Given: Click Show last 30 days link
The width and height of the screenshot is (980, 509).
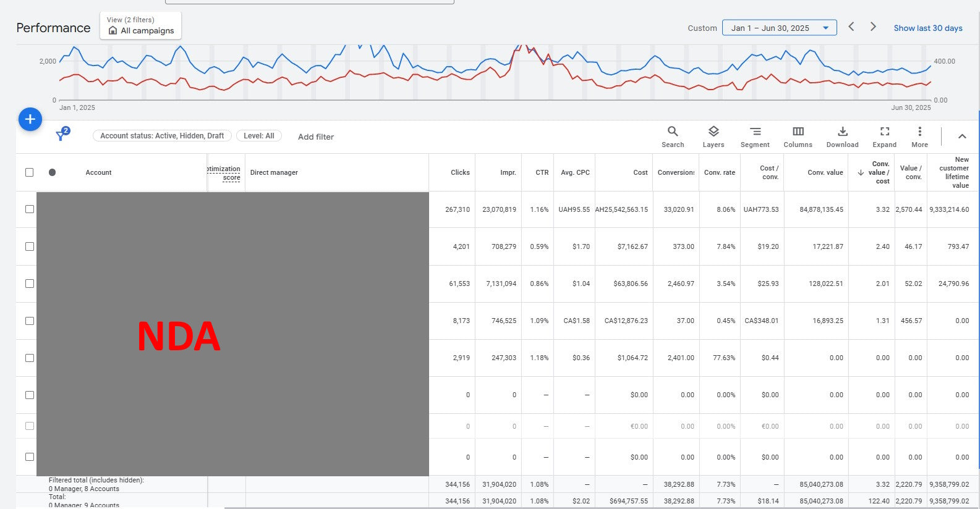Looking at the screenshot, I should (927, 28).
